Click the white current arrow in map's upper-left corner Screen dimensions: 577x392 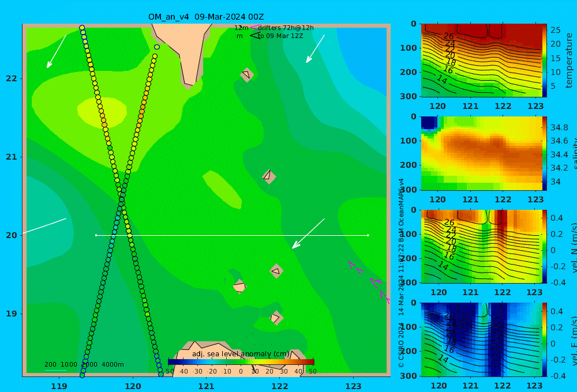(x=57, y=51)
